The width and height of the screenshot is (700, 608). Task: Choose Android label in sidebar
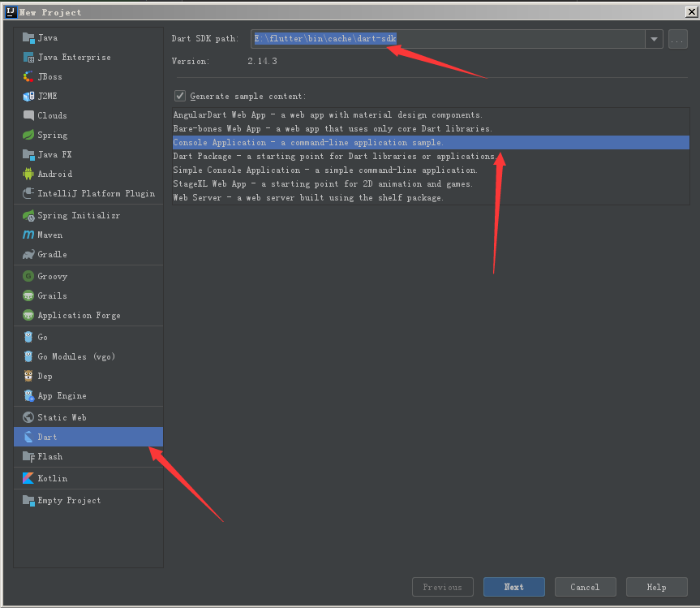(55, 174)
